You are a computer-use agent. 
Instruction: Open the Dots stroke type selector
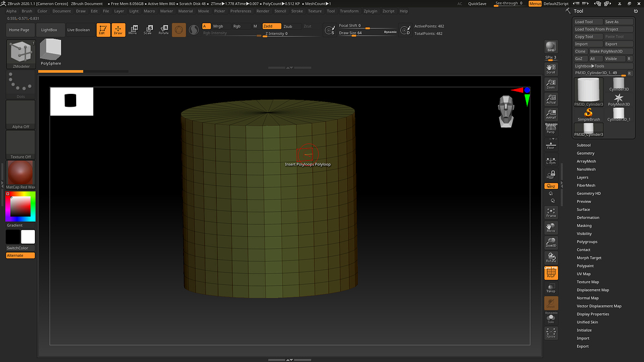[20, 85]
